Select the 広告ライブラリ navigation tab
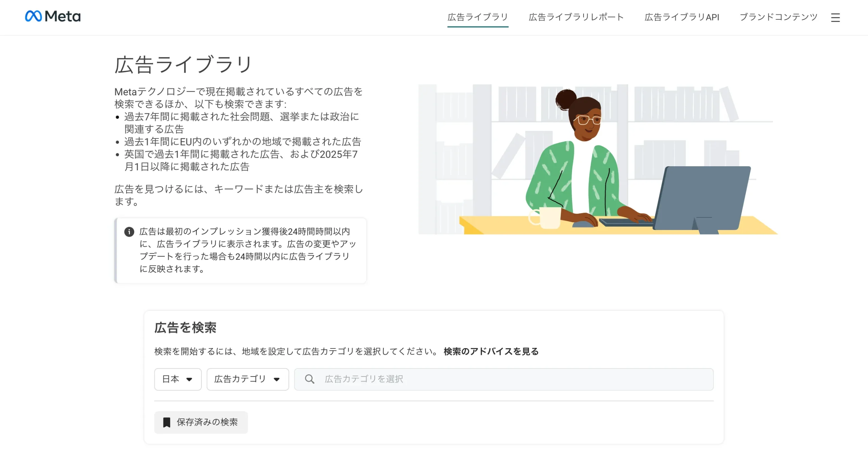868x475 pixels. (477, 17)
